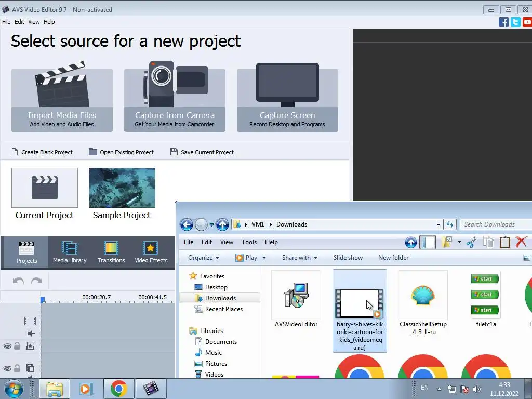Click Create Blank Project

click(42, 152)
